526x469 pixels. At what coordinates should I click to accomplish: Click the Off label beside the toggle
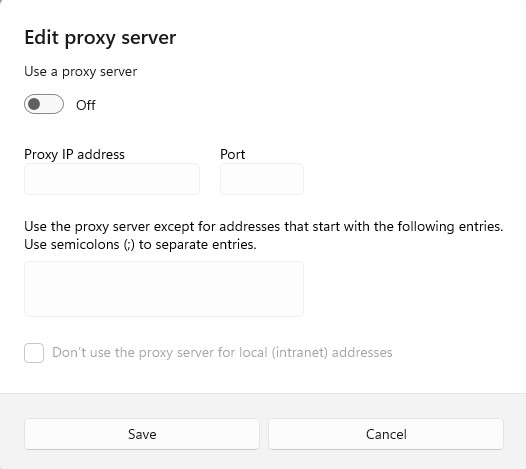tap(86, 105)
